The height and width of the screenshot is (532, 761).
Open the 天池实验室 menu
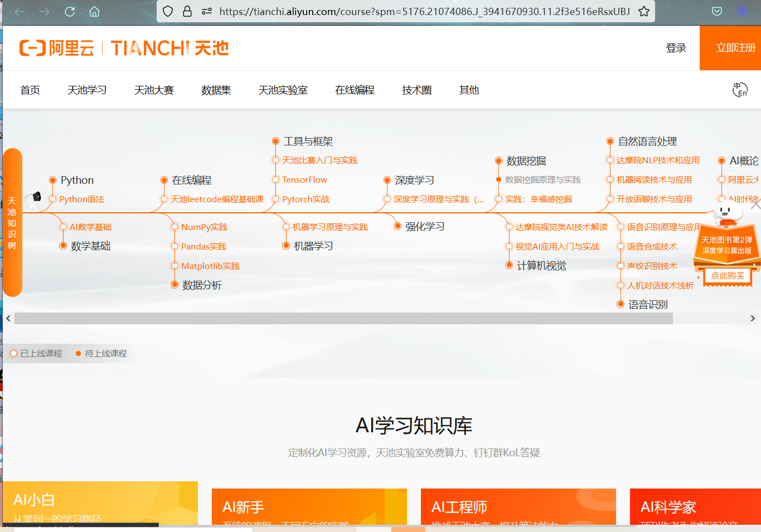[283, 90]
